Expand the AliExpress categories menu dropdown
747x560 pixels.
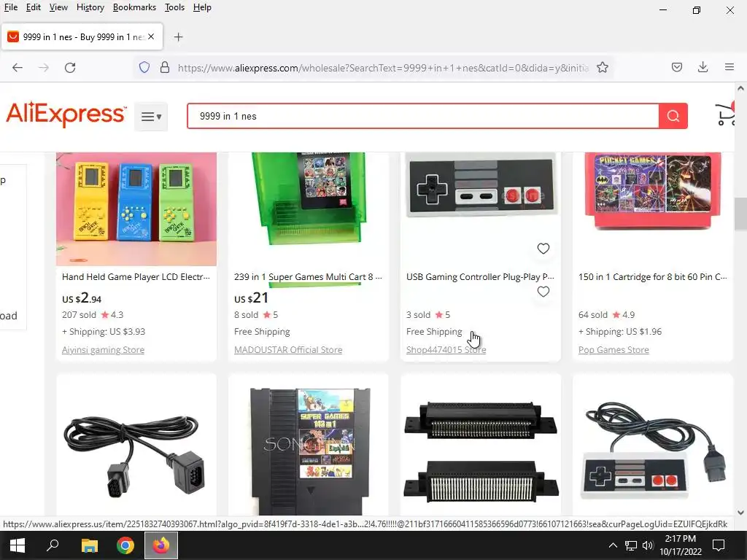click(151, 116)
